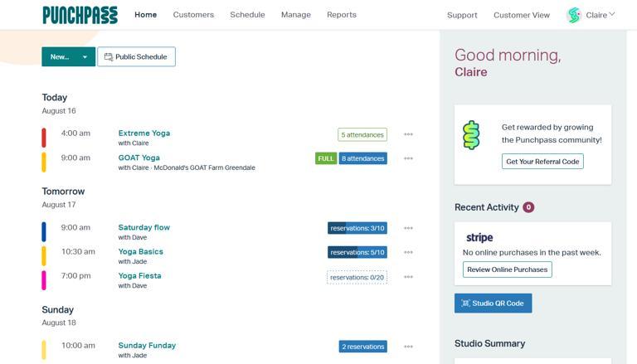The image size is (637, 364).
Task: Click the reservations: 0/20 indicator
Action: coord(357,278)
